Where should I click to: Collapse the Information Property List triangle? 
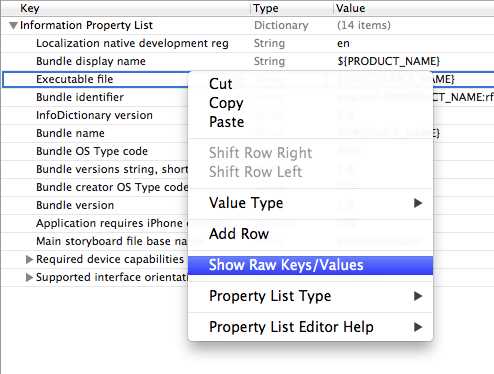coord(13,26)
